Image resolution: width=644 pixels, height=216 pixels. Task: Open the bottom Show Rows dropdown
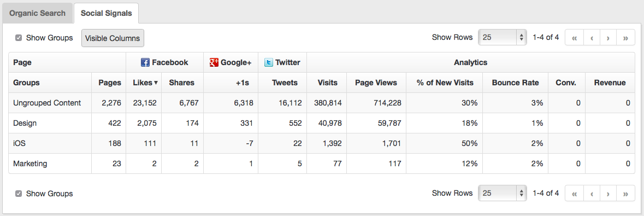503,193
